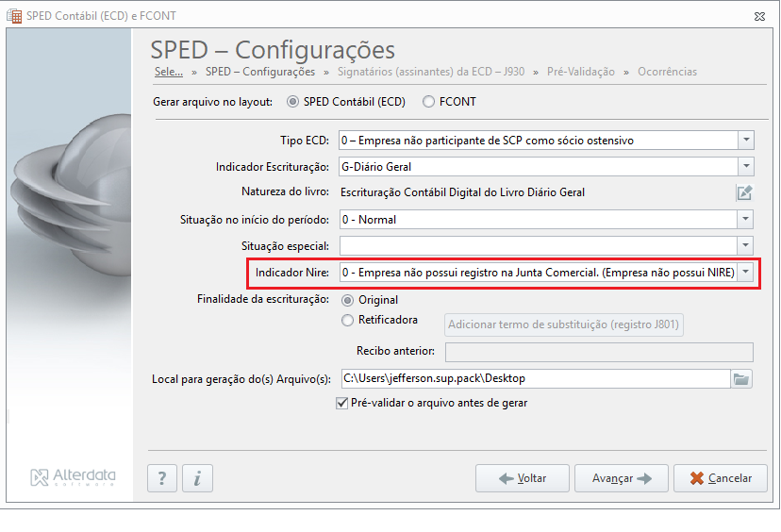Click Adicionar termo de substituição button
The width and height of the screenshot is (781, 532).
tap(563, 324)
